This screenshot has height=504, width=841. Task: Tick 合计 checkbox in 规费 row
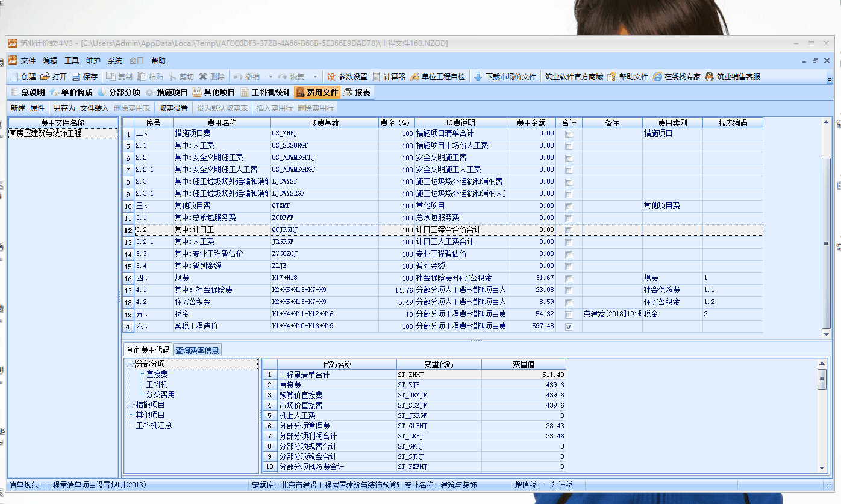pos(569,279)
